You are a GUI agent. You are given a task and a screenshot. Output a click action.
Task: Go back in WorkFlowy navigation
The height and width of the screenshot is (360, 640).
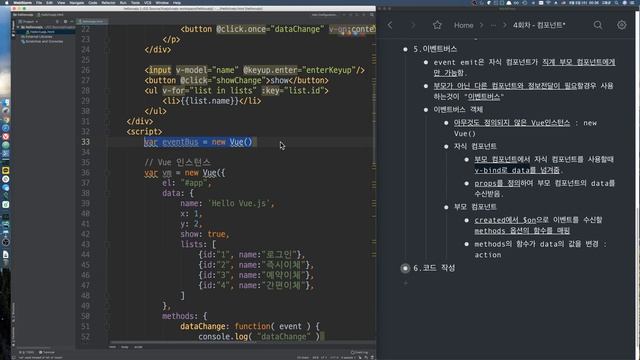point(390,25)
